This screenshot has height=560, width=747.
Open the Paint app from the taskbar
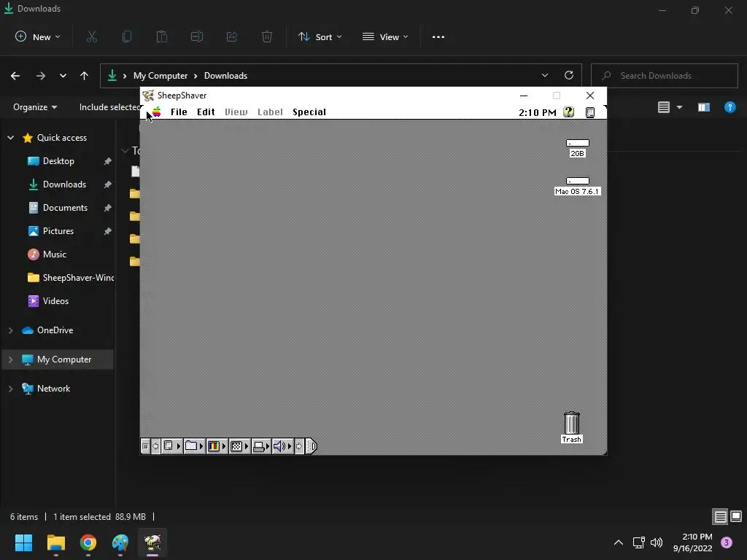tap(120, 542)
